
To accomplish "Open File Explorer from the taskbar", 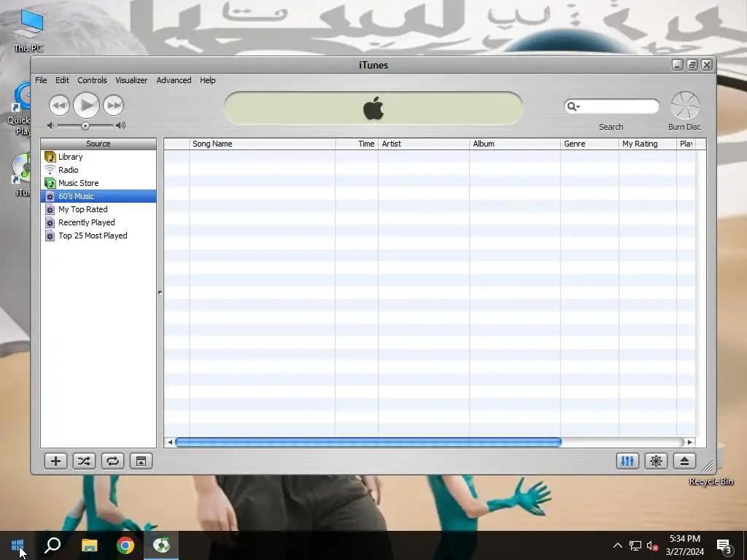I will coord(89,545).
